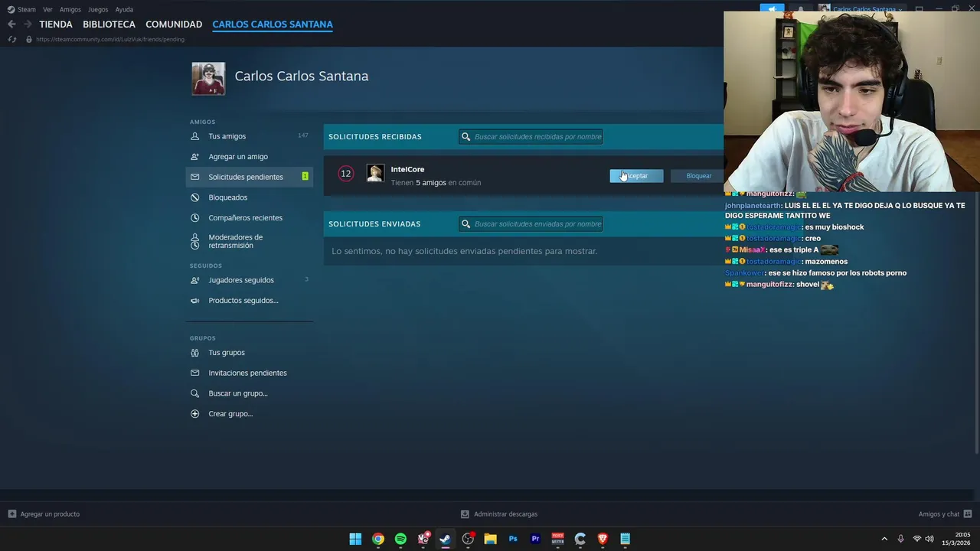Select Solicitudes pendientes in the sidebar
Screen dimensions: 980x551
(250, 177)
